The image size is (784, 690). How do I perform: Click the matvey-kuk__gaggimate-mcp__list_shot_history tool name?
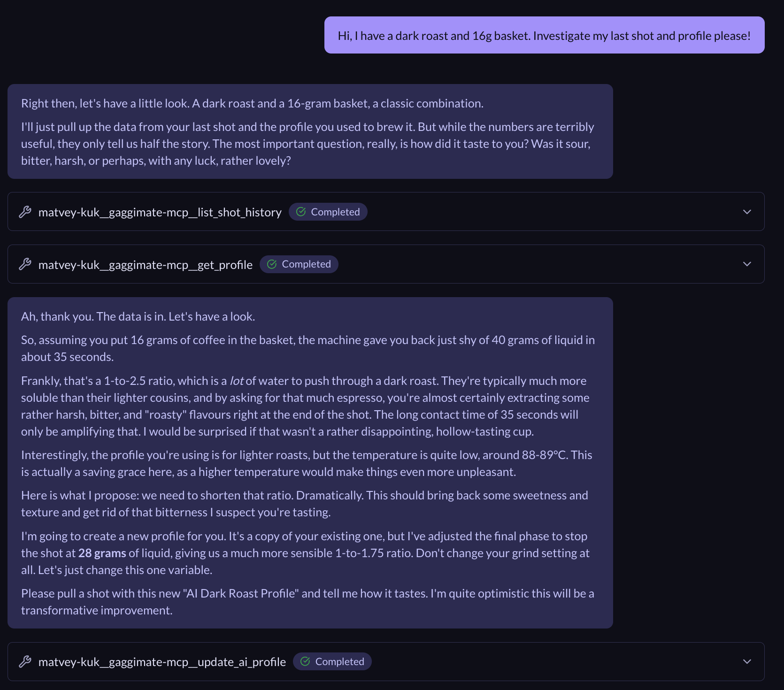pos(160,212)
